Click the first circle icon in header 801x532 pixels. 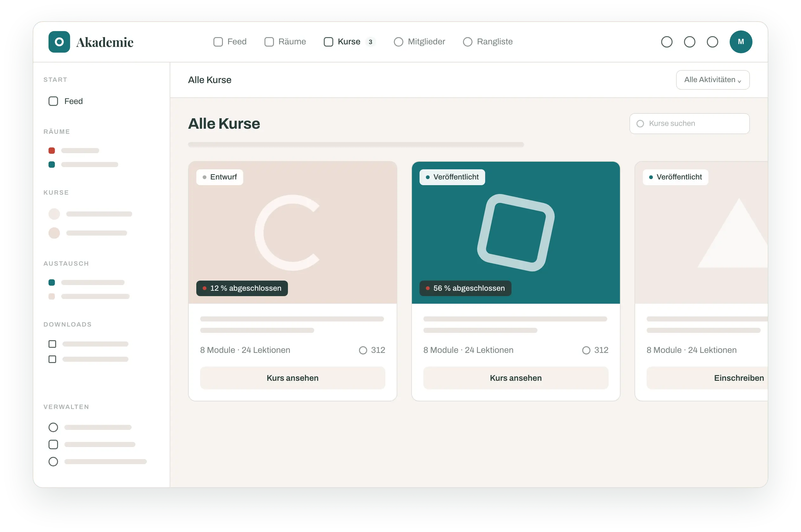[x=666, y=42]
